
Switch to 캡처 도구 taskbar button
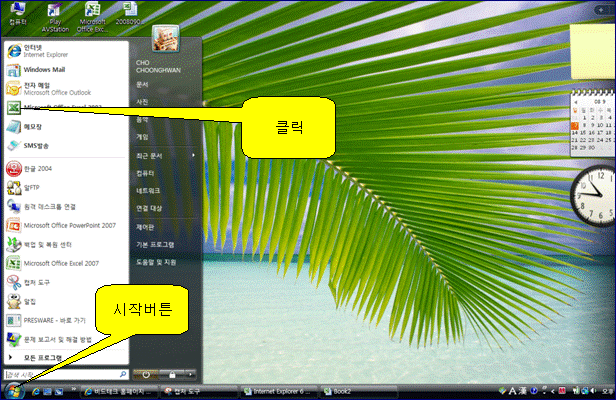[x=200, y=391]
